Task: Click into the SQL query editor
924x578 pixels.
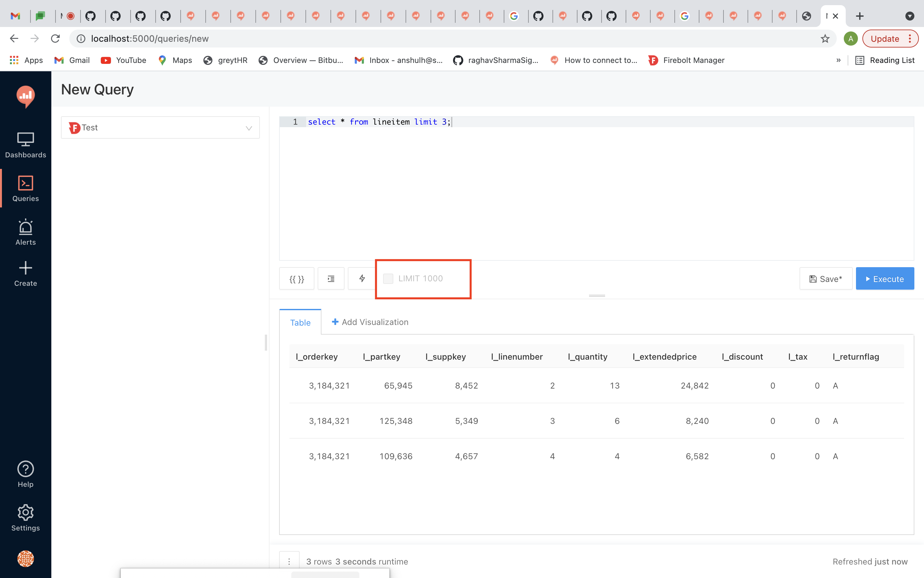Action: click(x=596, y=188)
